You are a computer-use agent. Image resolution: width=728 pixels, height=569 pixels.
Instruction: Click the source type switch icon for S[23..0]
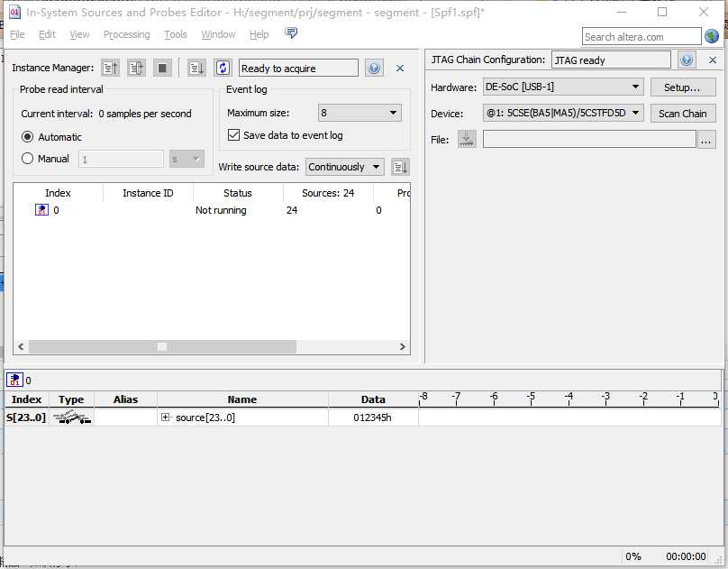(71, 418)
